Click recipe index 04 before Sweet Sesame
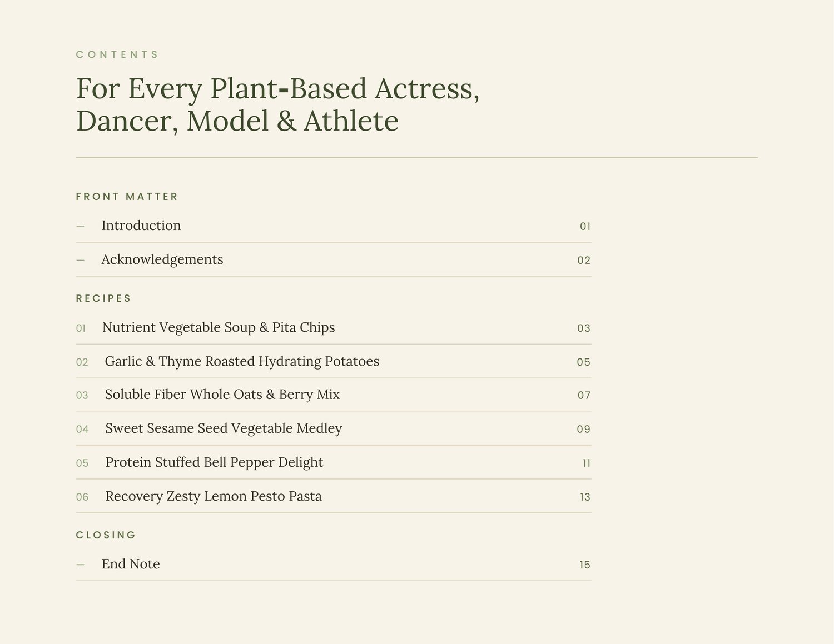834x644 pixels. pyautogui.click(x=82, y=429)
